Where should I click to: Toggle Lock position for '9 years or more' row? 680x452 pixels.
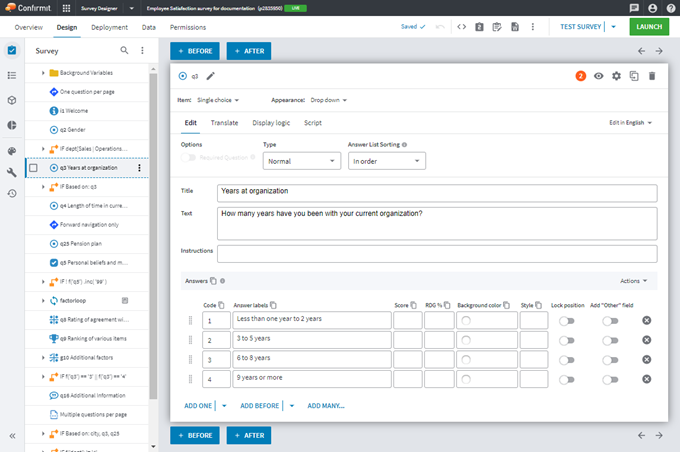[x=566, y=380]
